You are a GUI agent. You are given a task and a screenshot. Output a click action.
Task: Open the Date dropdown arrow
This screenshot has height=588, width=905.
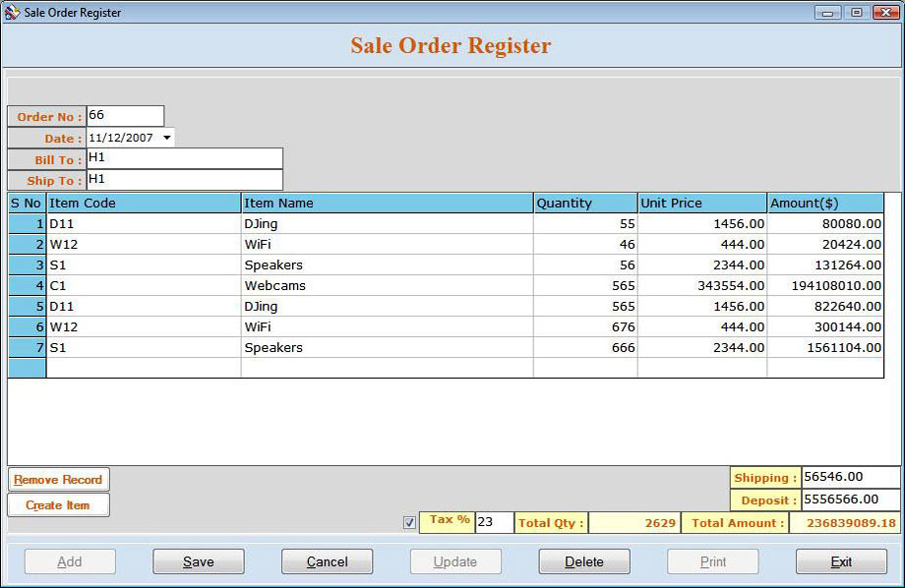(166, 138)
